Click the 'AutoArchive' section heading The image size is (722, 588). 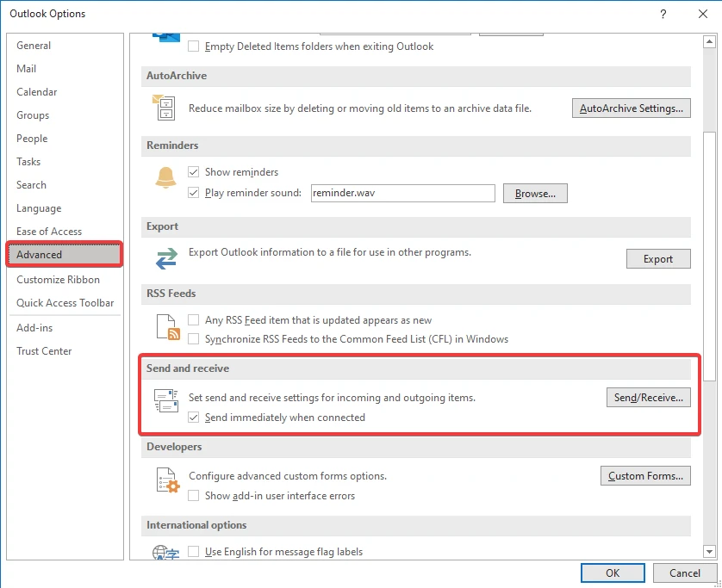coord(177,76)
